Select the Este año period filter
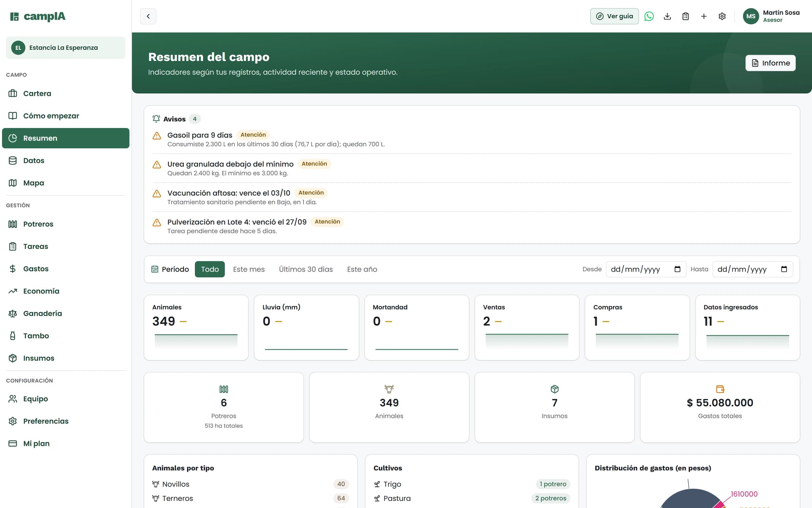 point(362,269)
